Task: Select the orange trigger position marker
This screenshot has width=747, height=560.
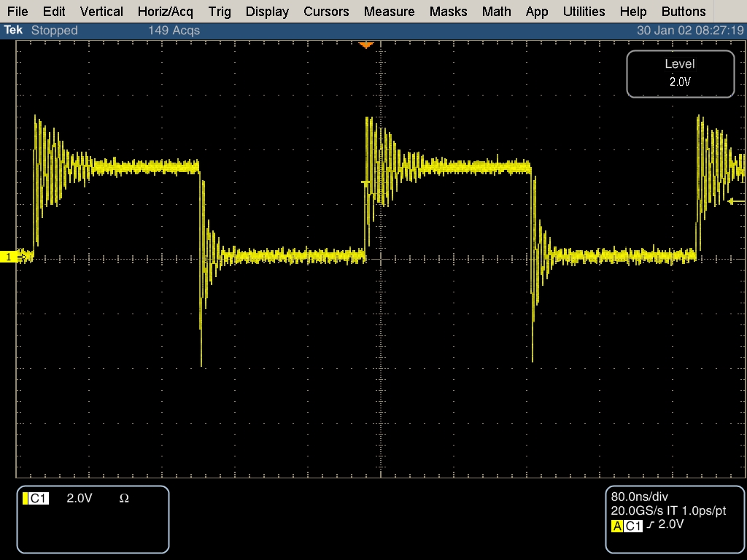Action: coord(366,44)
